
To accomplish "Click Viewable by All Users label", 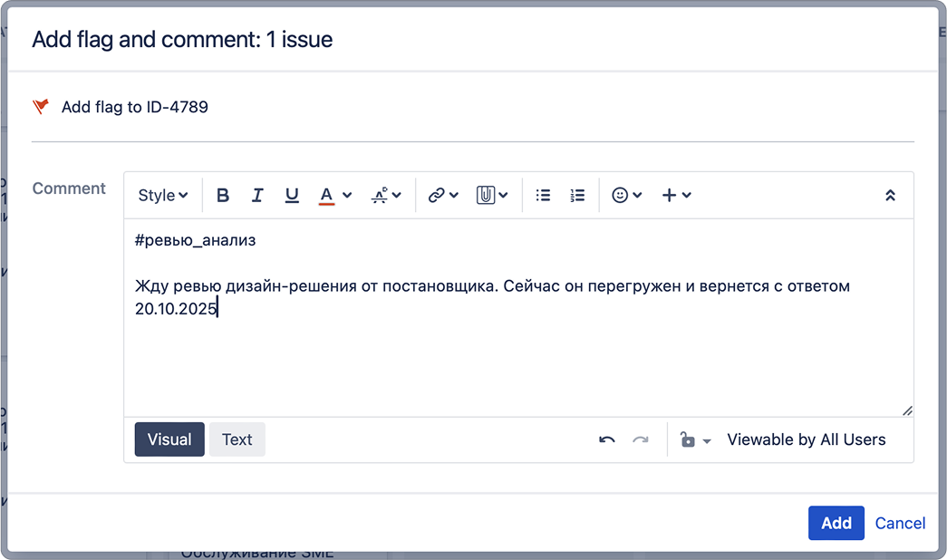I will point(807,439).
